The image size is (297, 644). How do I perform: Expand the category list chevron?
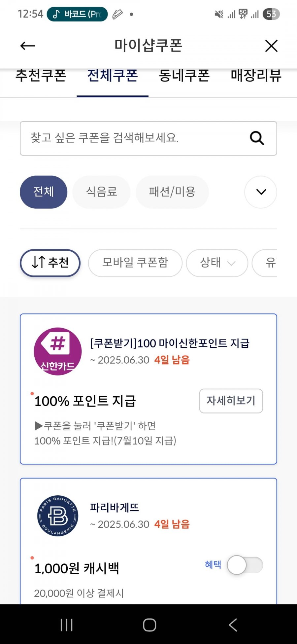click(261, 192)
